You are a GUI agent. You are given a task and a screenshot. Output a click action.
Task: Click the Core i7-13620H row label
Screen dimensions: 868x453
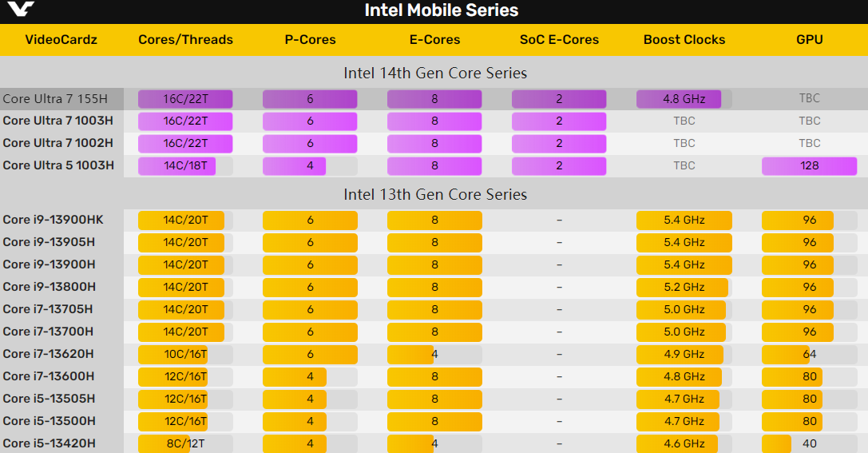[48, 354]
